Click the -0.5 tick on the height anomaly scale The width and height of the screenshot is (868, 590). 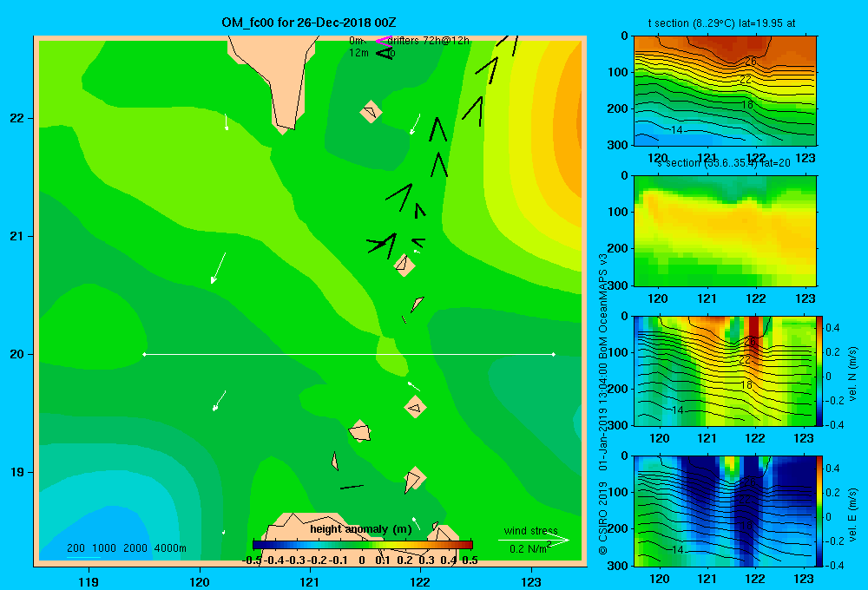point(252,560)
